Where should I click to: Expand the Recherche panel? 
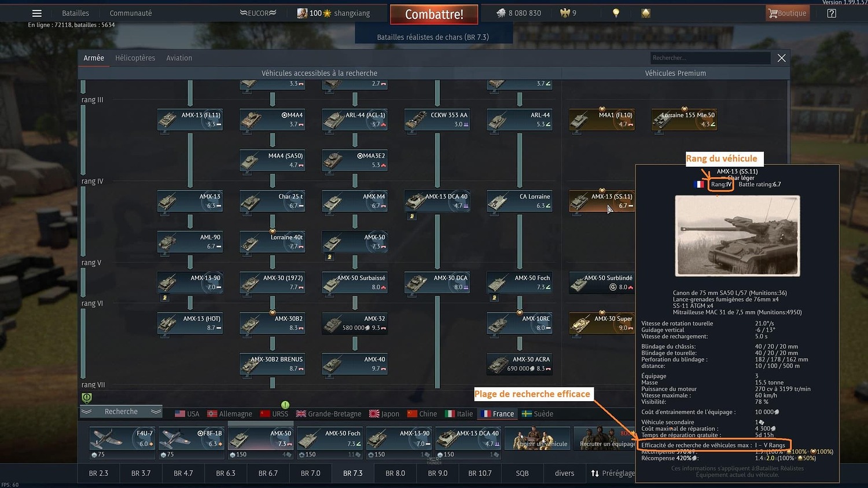click(x=121, y=412)
